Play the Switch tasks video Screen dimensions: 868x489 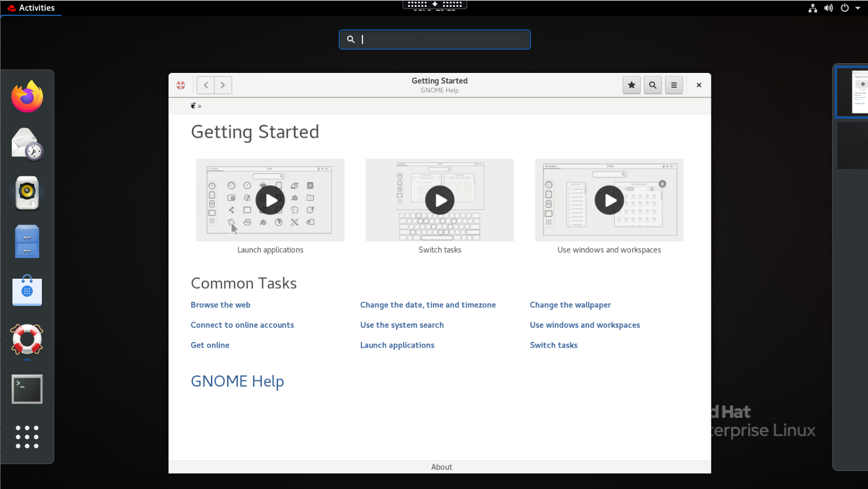440,200
